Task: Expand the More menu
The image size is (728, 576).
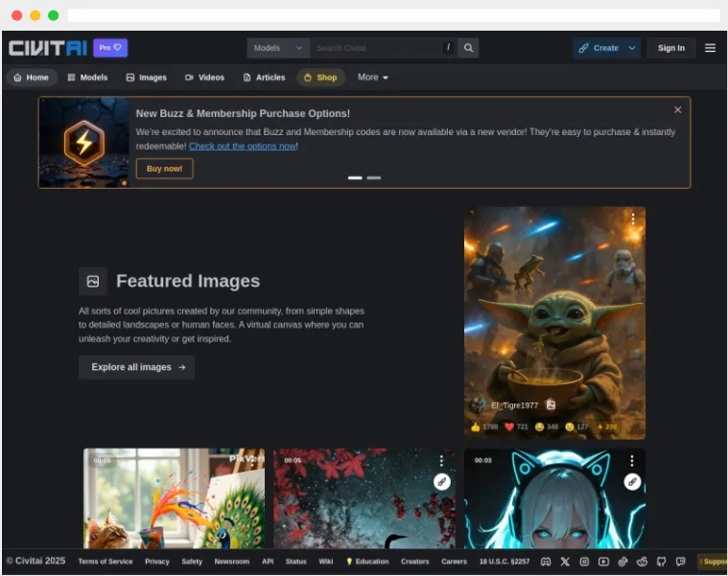Action: pyautogui.click(x=373, y=78)
